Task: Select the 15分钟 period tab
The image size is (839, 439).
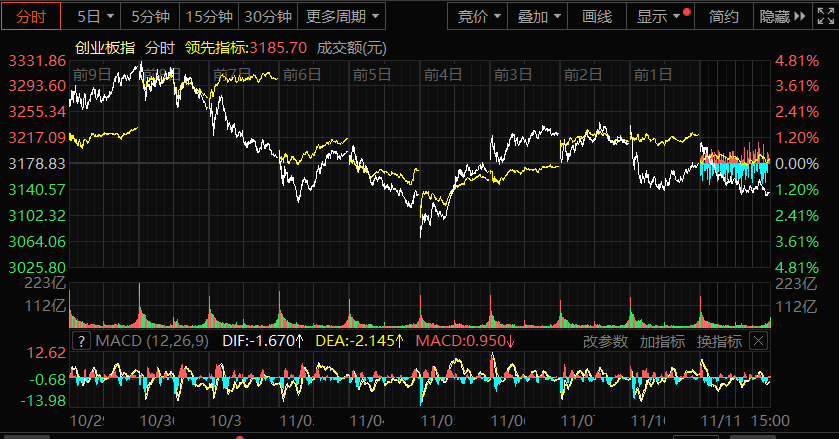Action: (209, 16)
